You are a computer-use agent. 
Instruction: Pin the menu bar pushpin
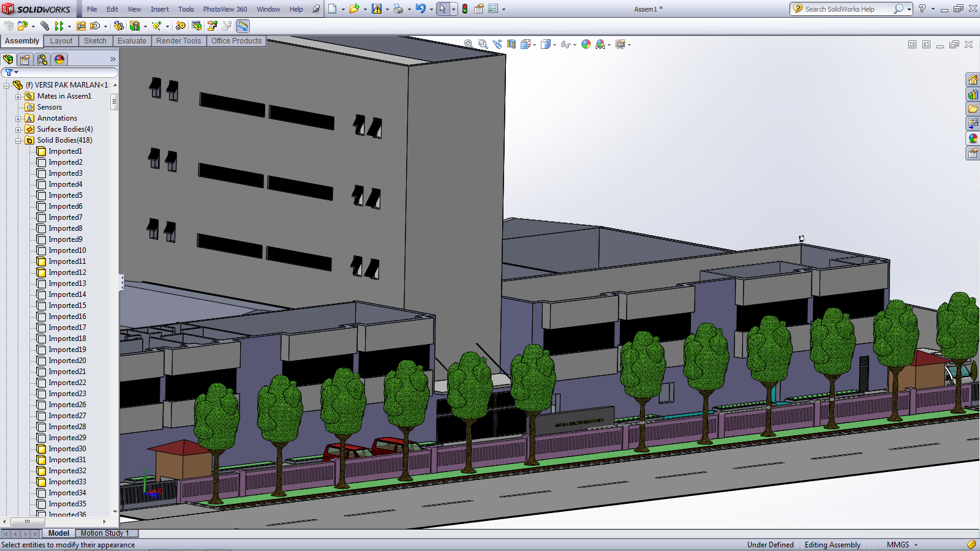pos(316,9)
